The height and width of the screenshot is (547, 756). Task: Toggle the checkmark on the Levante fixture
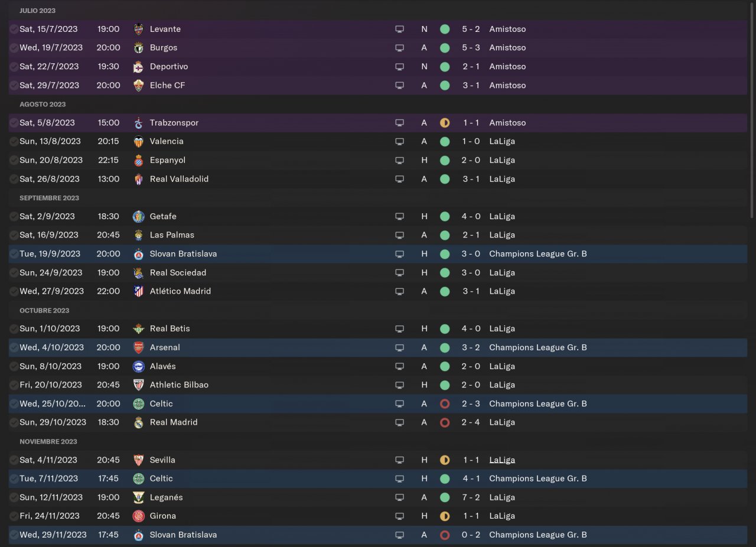click(x=14, y=30)
